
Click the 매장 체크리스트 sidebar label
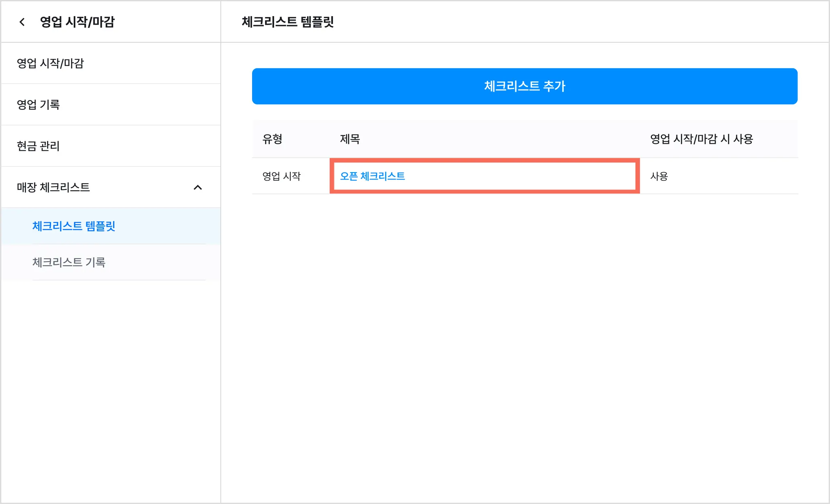(53, 187)
